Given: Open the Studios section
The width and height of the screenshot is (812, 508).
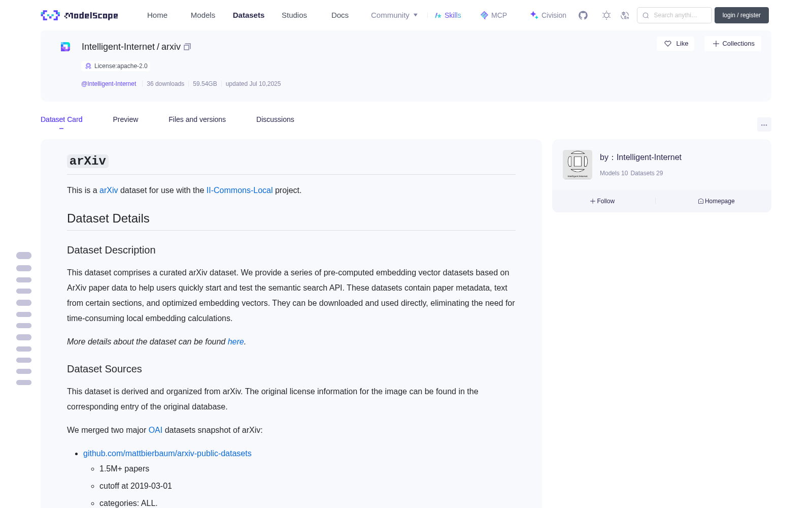Looking at the screenshot, I should pyautogui.click(x=294, y=15).
